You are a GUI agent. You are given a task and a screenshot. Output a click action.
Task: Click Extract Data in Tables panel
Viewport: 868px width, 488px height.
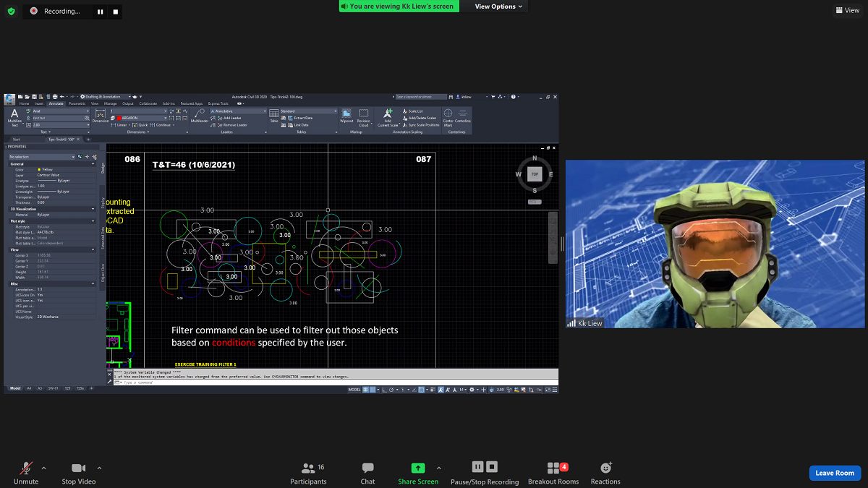[299, 118]
